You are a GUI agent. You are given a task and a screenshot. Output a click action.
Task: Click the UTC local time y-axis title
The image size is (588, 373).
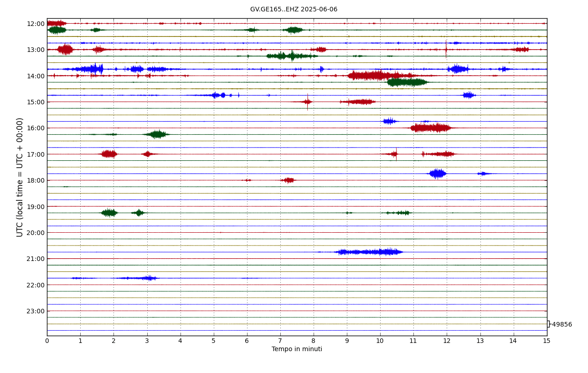pyautogui.click(x=20, y=177)
